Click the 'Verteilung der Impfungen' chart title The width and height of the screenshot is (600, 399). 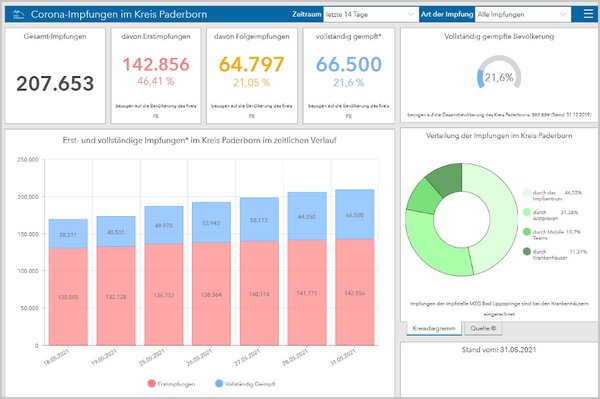[499, 135]
